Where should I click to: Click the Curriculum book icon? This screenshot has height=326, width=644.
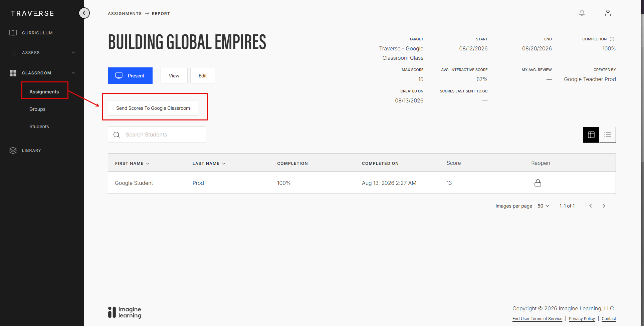click(x=13, y=33)
